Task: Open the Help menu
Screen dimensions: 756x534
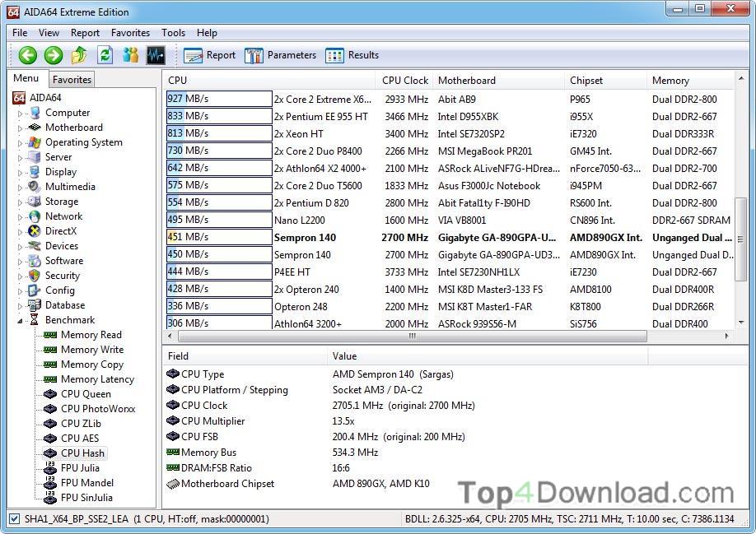Action: (x=207, y=33)
